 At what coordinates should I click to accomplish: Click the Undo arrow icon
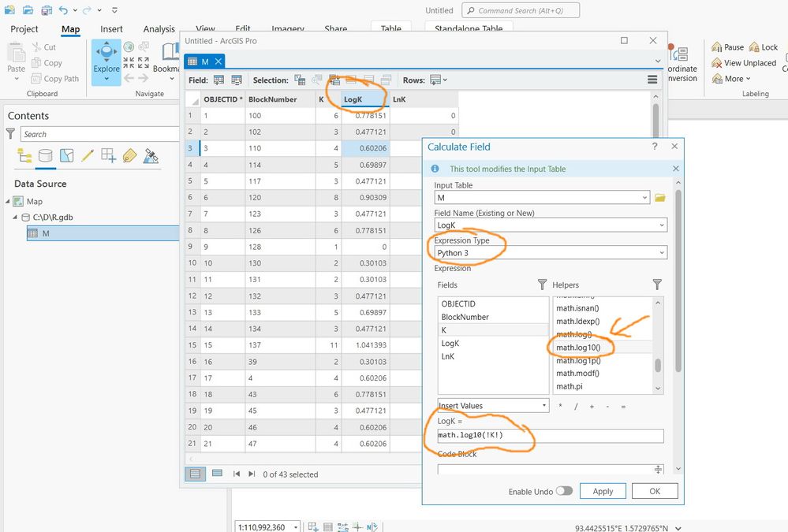[x=63, y=9]
